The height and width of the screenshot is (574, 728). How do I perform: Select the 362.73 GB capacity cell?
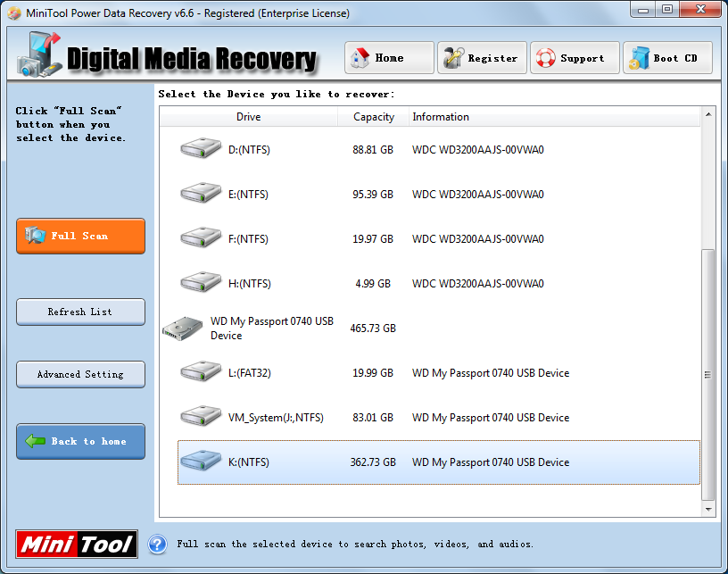(373, 462)
